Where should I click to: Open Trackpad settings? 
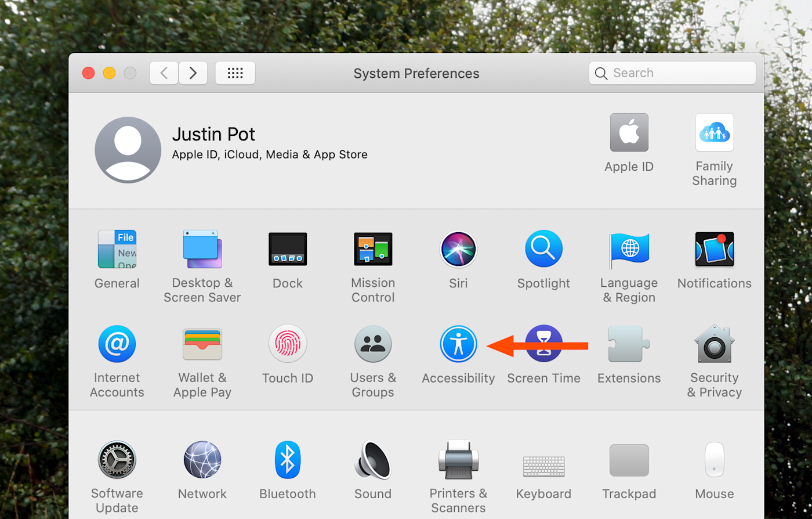(x=629, y=460)
